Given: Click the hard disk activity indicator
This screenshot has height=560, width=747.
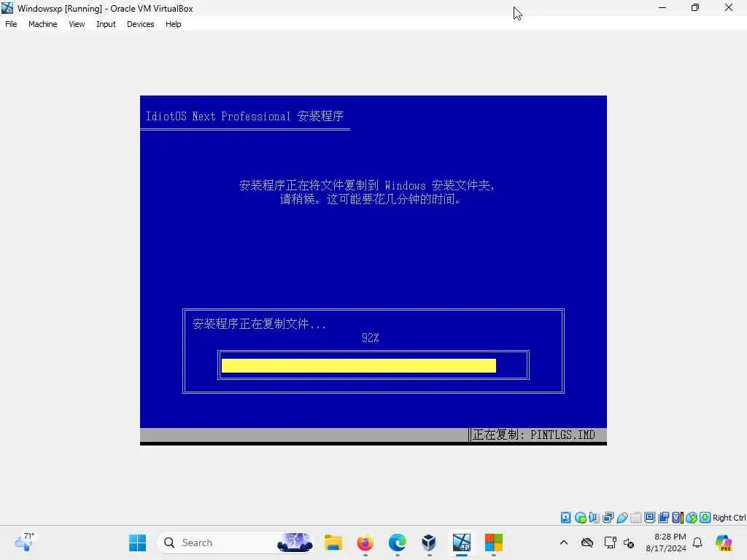Looking at the screenshot, I should pyautogui.click(x=565, y=518).
